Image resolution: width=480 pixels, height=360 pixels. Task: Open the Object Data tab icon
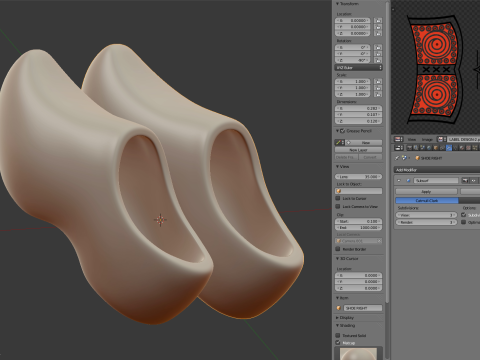[455, 148]
